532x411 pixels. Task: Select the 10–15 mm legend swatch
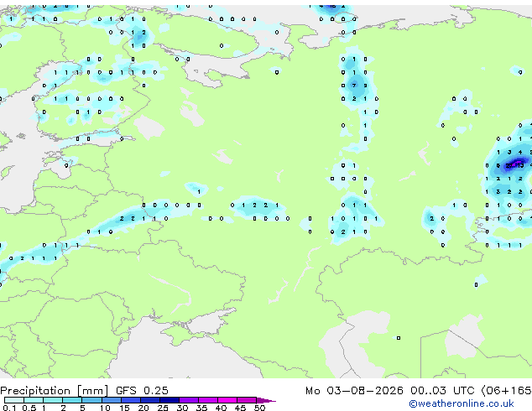(111, 400)
